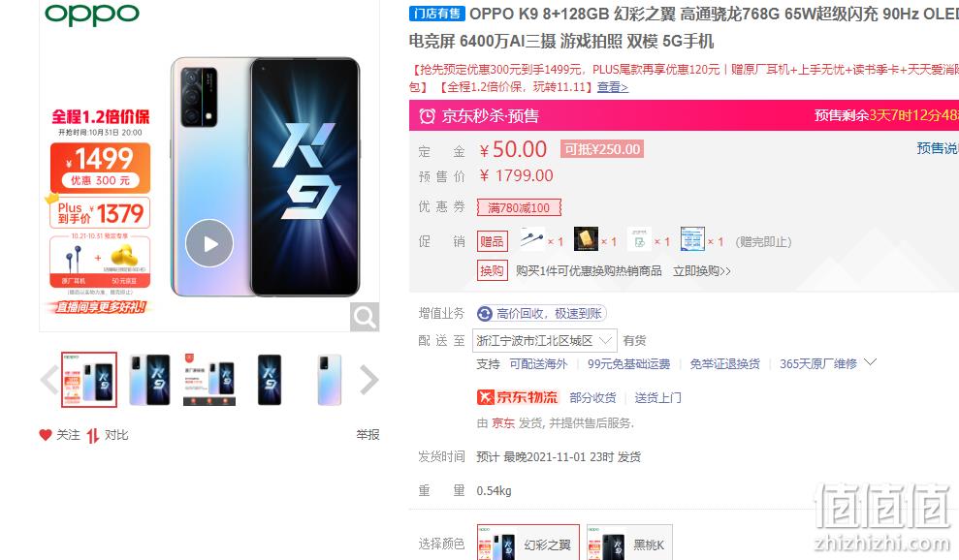Viewport: 959px width, 560px height.
Task: Claim the 满780减100 coupon
Action: (x=519, y=208)
